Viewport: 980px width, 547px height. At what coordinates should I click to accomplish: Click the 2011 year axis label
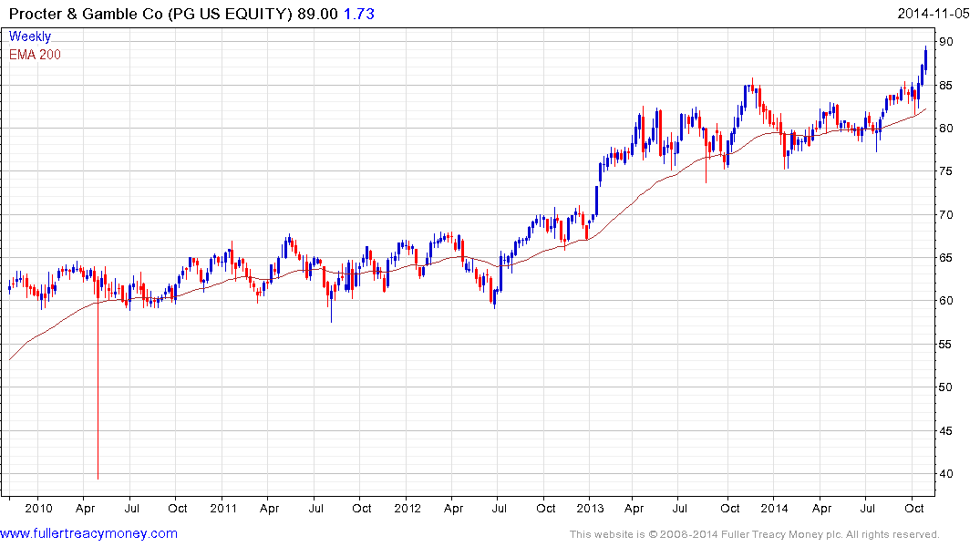click(x=223, y=508)
